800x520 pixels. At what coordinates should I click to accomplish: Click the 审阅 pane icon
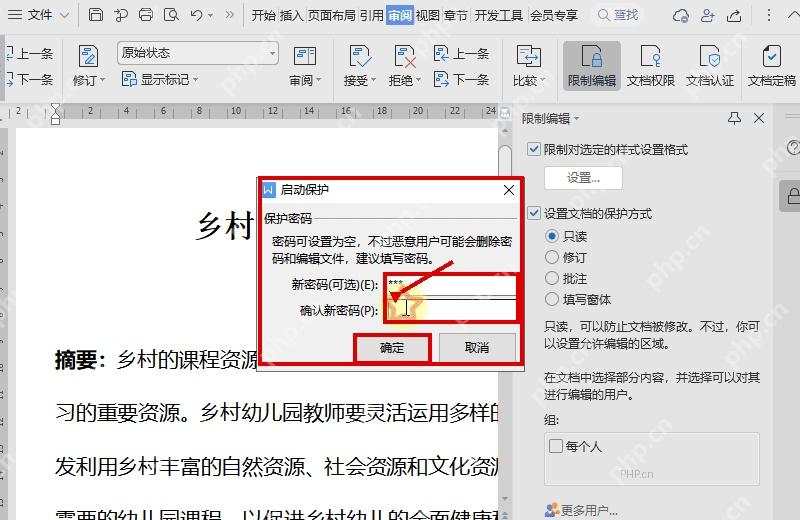[305, 56]
